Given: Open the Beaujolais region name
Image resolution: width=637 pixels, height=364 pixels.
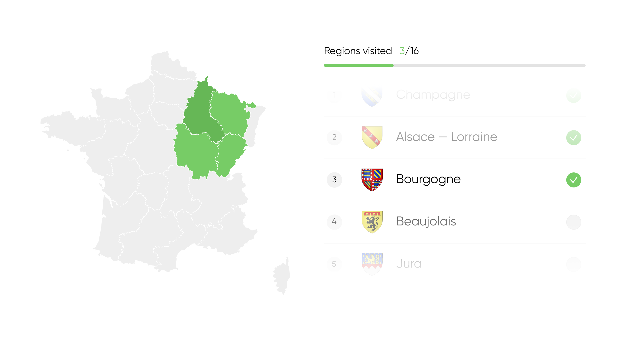Looking at the screenshot, I should click(x=426, y=222).
